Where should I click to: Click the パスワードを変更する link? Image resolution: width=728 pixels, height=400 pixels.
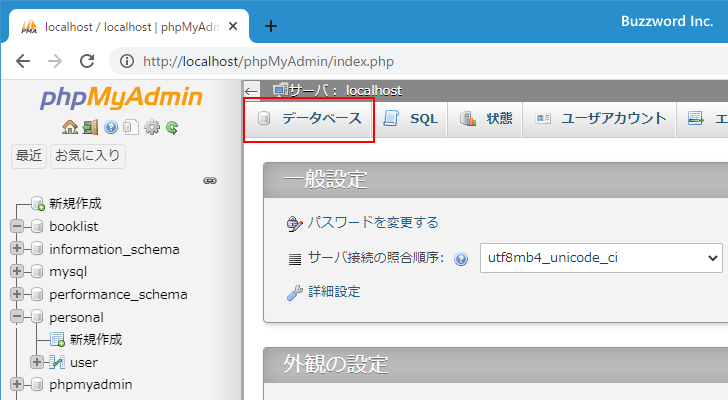pos(372,223)
